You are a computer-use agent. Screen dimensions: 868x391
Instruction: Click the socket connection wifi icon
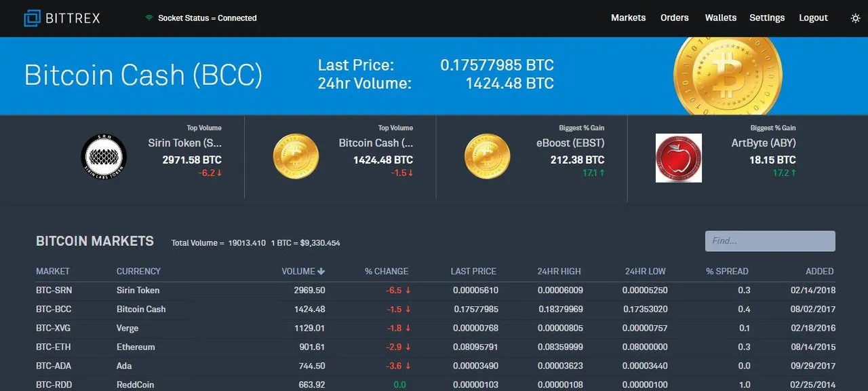[149, 18]
